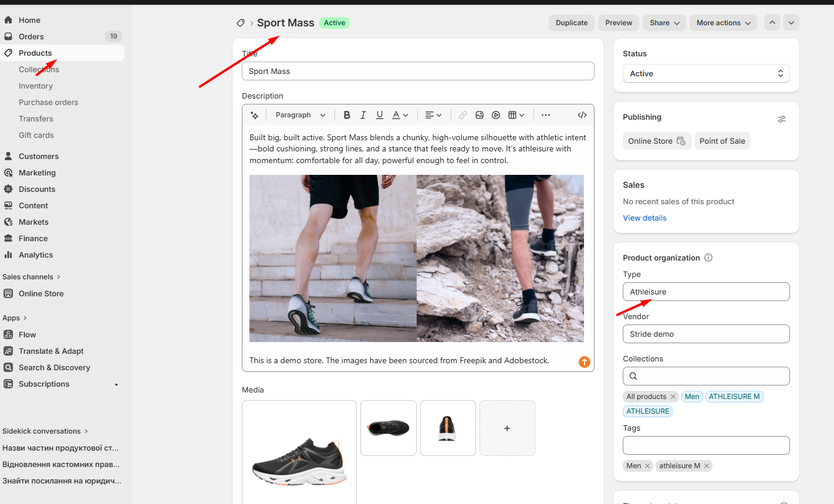This screenshot has width=834, height=504.
Task: Open Collections submenu item
Action: [x=39, y=69]
